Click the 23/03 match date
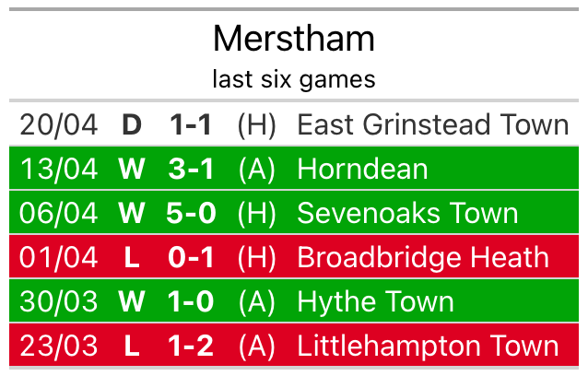This screenshot has height=376, width=588. (x=59, y=346)
